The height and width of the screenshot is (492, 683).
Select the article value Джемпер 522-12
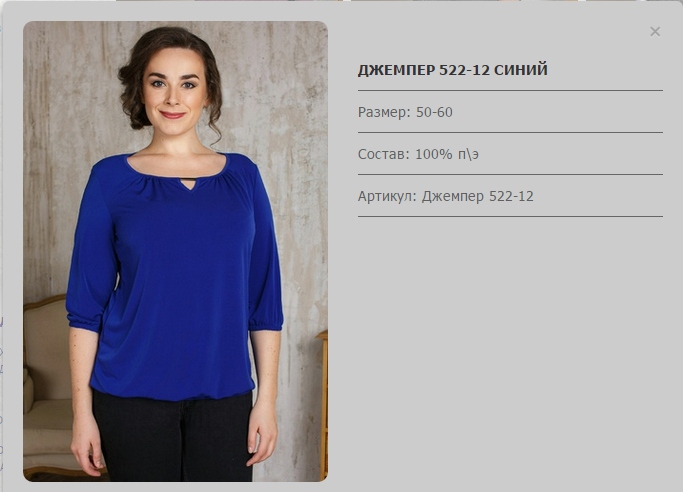(x=477, y=196)
